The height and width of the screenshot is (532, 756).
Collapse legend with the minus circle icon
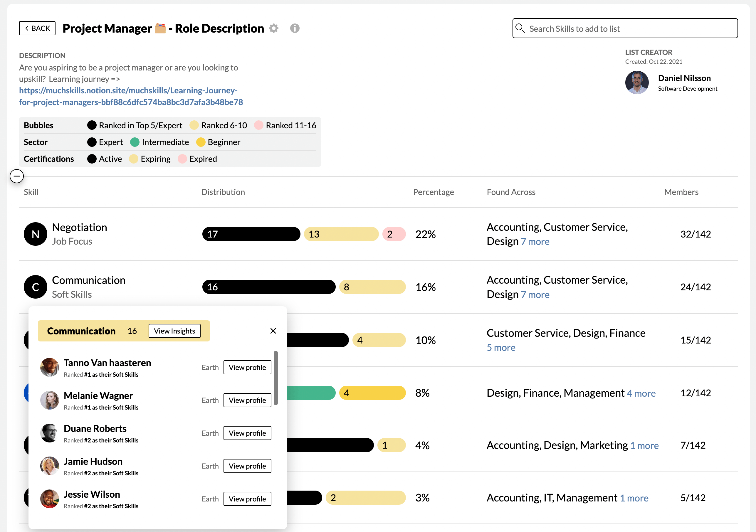pyautogui.click(x=17, y=176)
